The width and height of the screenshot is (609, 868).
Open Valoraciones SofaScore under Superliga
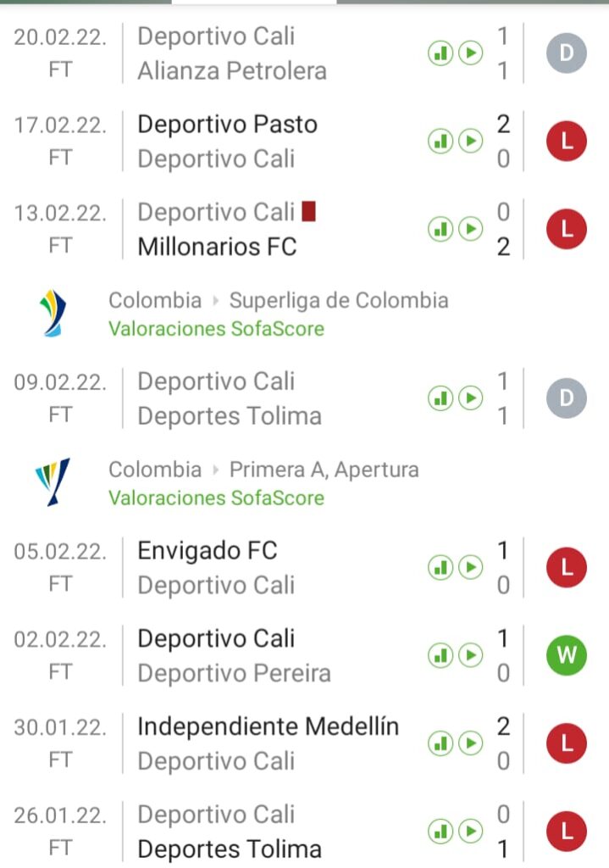pos(216,328)
